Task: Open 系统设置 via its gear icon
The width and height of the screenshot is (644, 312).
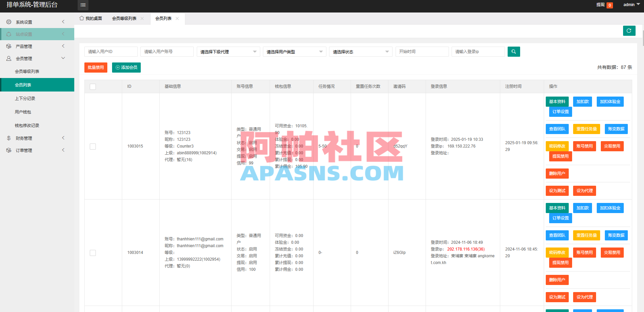Action: [x=9, y=22]
